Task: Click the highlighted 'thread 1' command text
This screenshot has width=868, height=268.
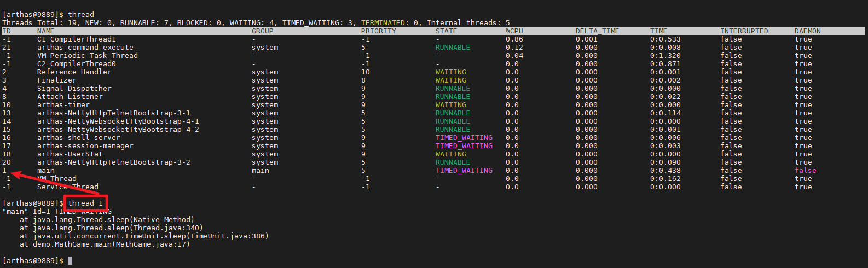Action: click(85, 203)
